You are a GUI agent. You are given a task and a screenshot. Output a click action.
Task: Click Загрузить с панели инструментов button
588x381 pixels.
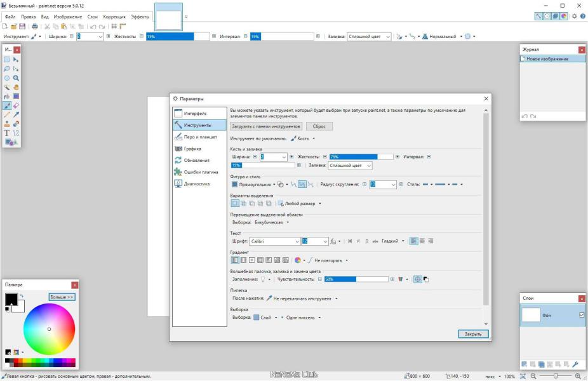(266, 126)
